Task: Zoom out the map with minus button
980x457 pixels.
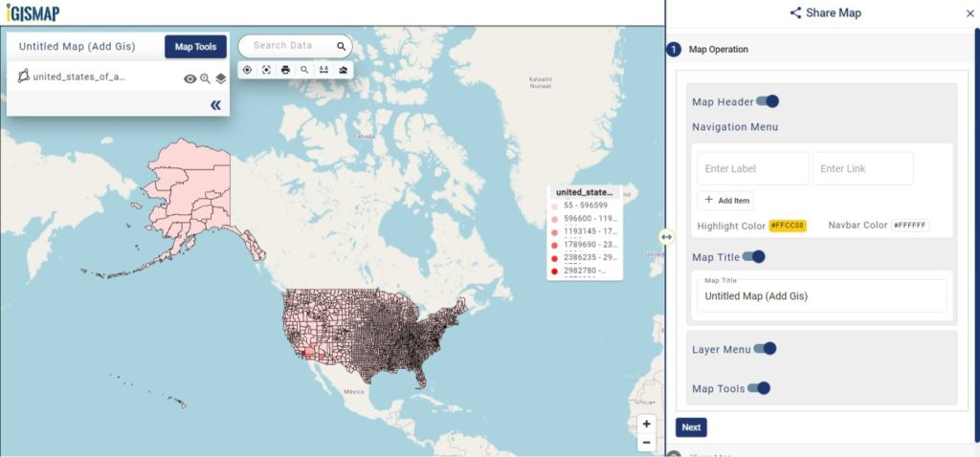Action: [x=646, y=443]
